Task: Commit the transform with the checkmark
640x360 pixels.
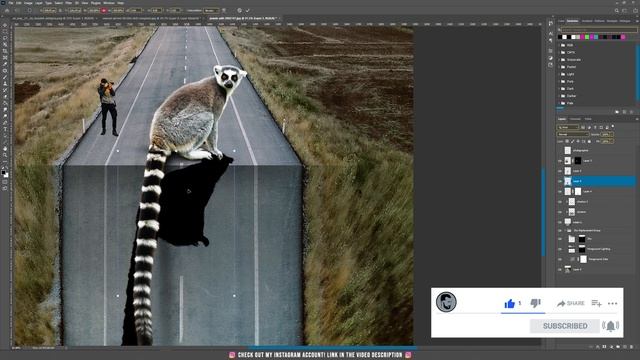Action: point(247,10)
